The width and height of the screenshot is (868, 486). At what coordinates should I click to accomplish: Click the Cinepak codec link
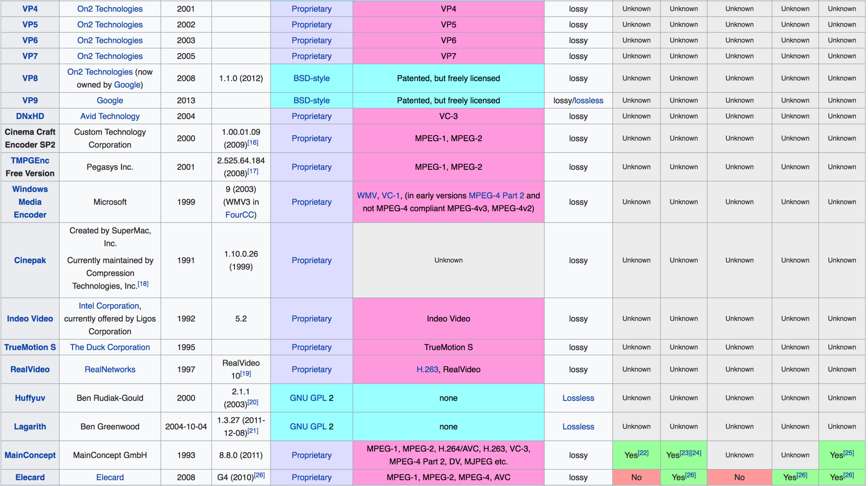click(30, 260)
